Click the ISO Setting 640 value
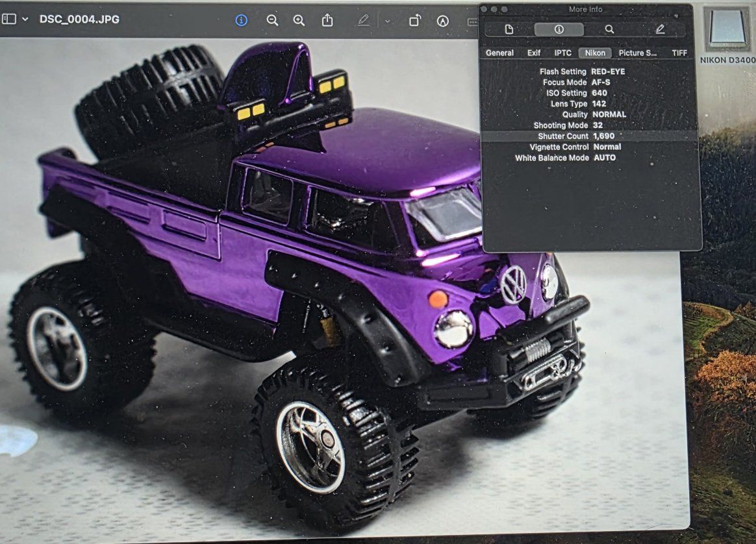 (x=599, y=93)
